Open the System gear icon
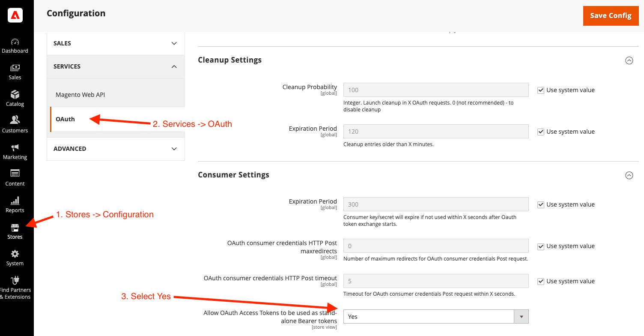The height and width of the screenshot is (336, 644). 15,254
